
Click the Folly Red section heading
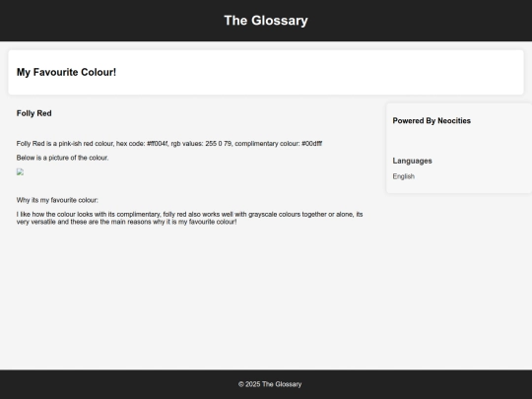click(33, 113)
